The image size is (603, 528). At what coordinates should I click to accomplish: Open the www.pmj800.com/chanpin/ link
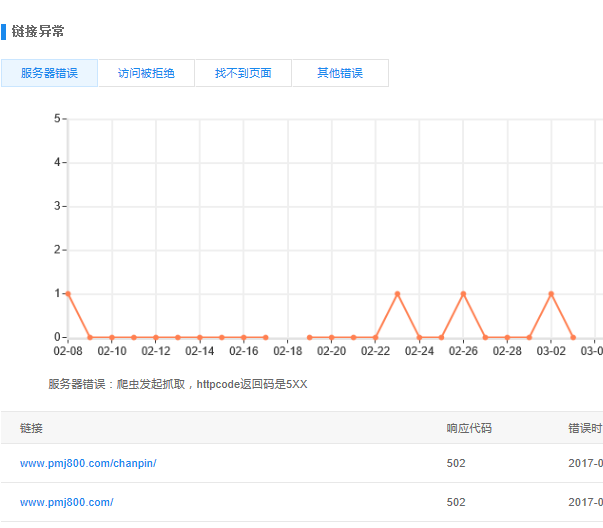click(88, 463)
